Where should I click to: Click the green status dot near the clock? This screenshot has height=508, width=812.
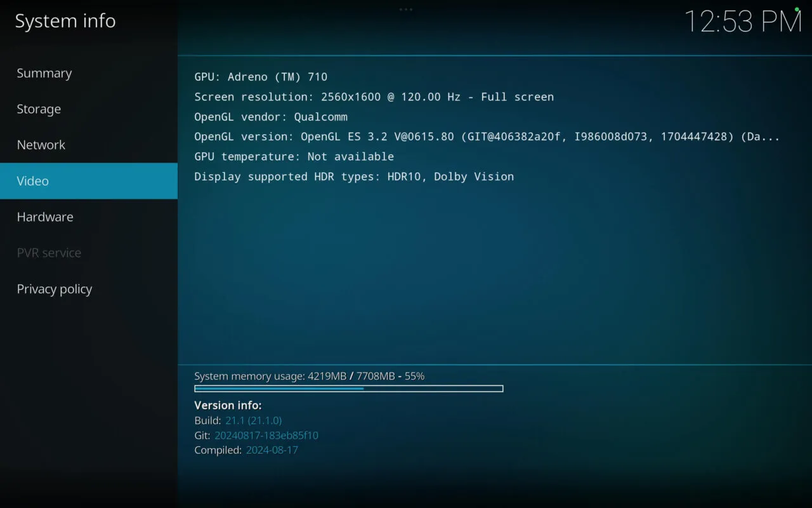tap(798, 8)
